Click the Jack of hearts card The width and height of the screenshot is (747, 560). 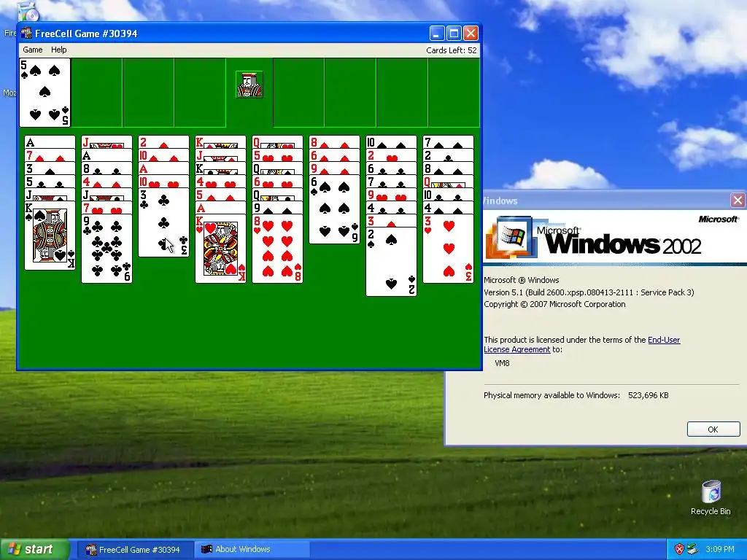[x=107, y=142]
